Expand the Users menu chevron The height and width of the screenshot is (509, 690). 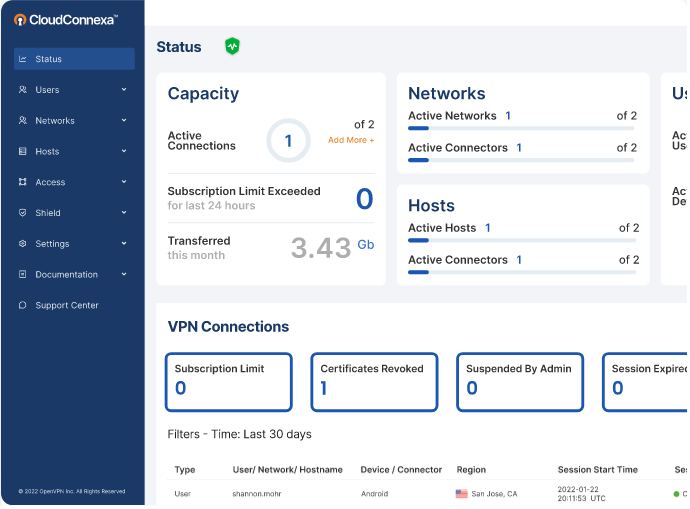[x=124, y=89]
